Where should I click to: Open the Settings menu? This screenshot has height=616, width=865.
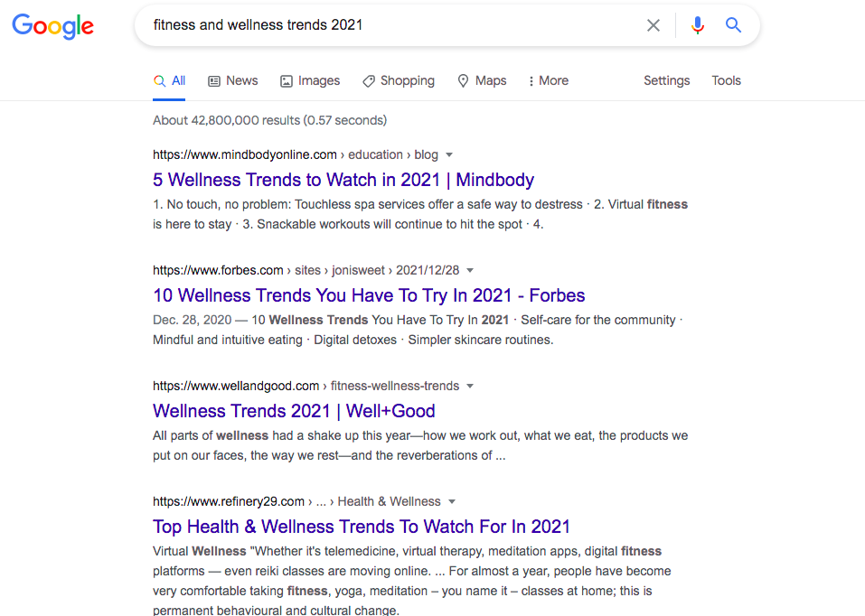click(x=666, y=80)
